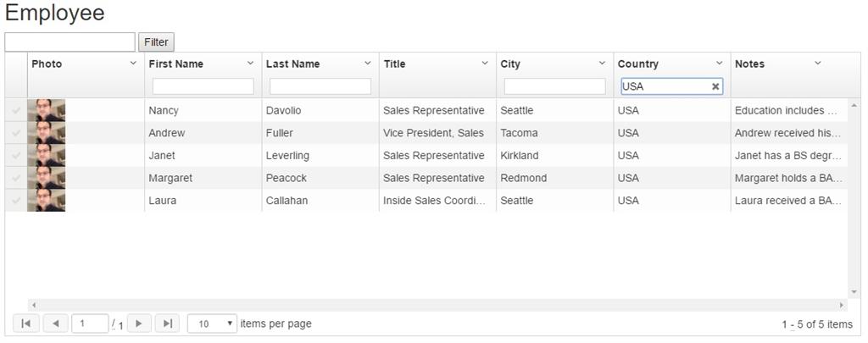Image resolution: width=868 pixels, height=343 pixels.
Task: Focus the First Name filter field
Action: [x=203, y=86]
